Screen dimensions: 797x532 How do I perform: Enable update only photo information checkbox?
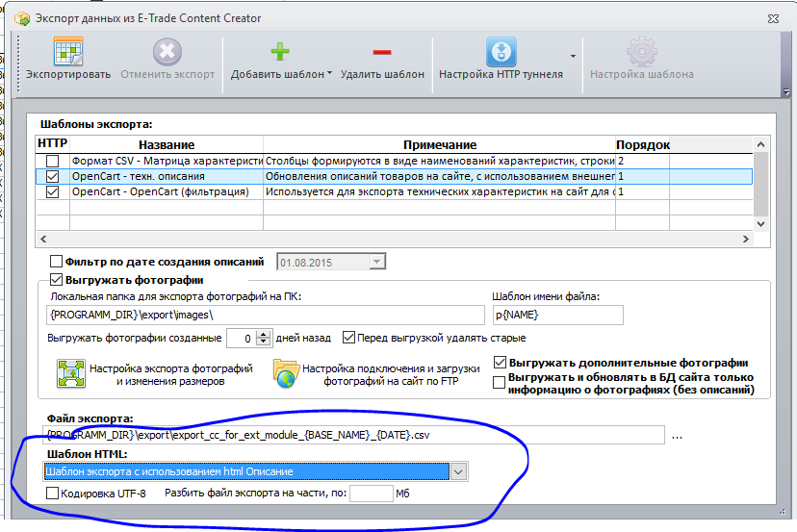(x=500, y=382)
